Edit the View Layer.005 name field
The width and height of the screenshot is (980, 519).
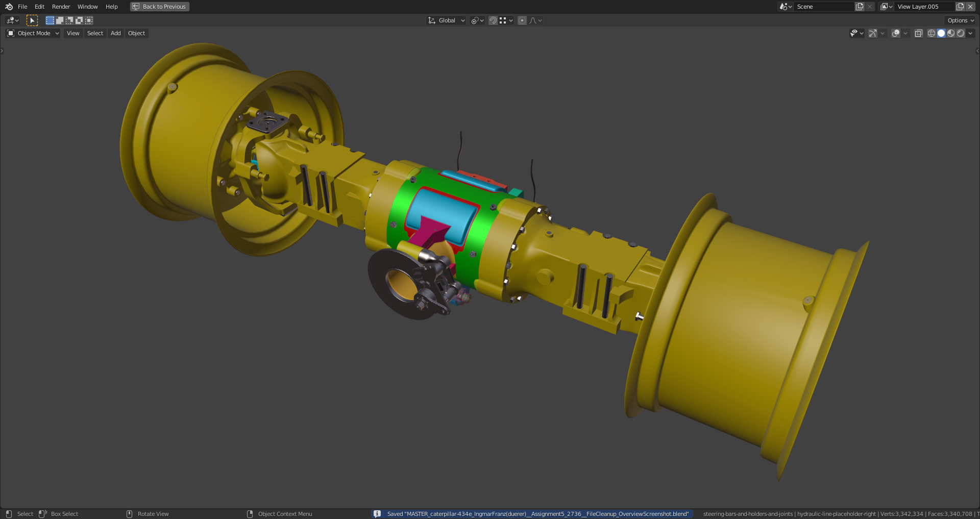click(925, 7)
